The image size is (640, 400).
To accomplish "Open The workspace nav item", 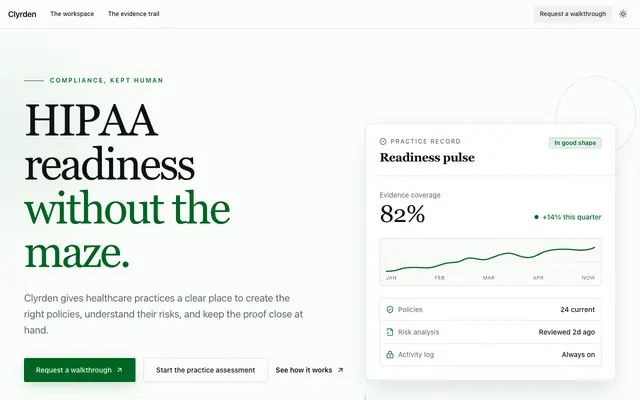I will [x=72, y=14].
